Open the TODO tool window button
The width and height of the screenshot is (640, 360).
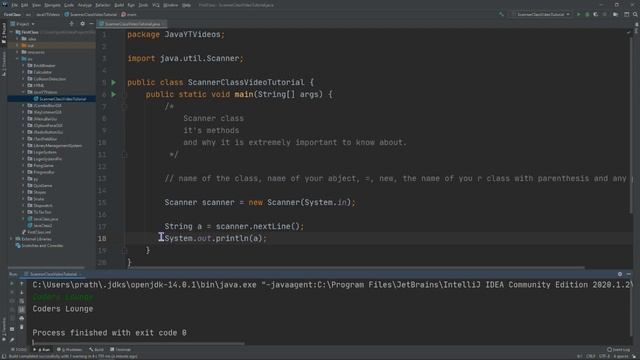point(18,349)
